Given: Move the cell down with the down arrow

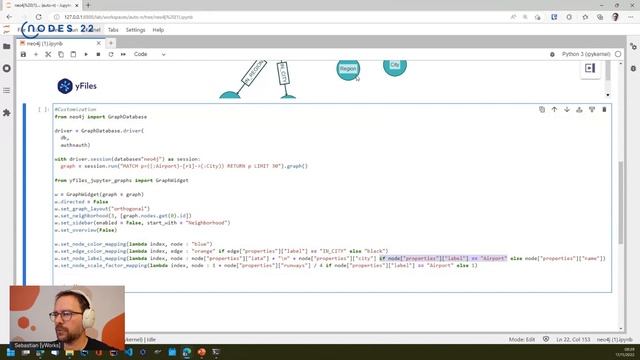Looking at the screenshot, I should [567, 109].
